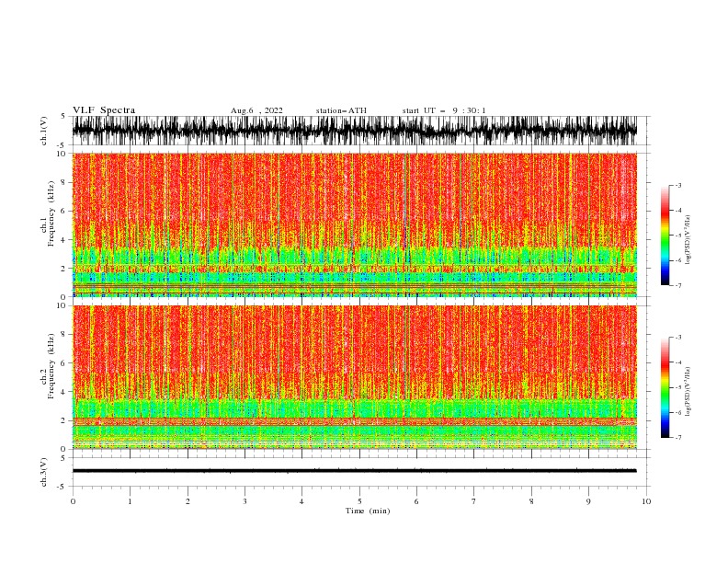The width and height of the screenshot is (728, 563).
Task: Click the ch.2 spectrogram "4" kHz tick label
Action: click(x=63, y=392)
